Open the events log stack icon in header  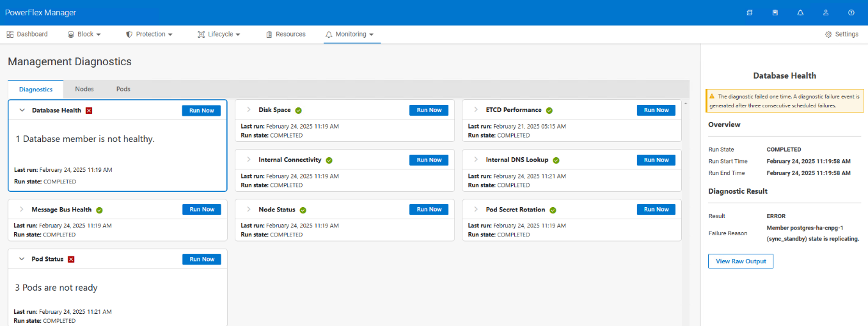(750, 13)
